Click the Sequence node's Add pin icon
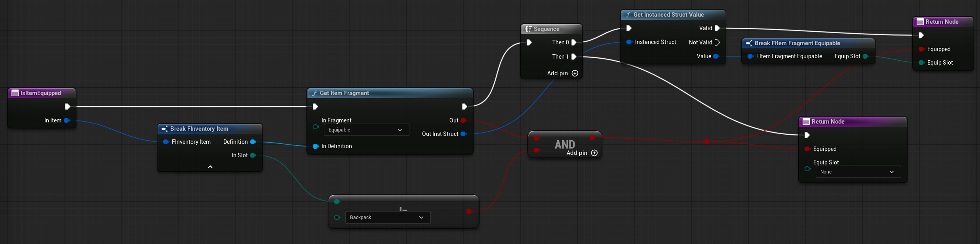The image size is (980, 244). tap(575, 73)
